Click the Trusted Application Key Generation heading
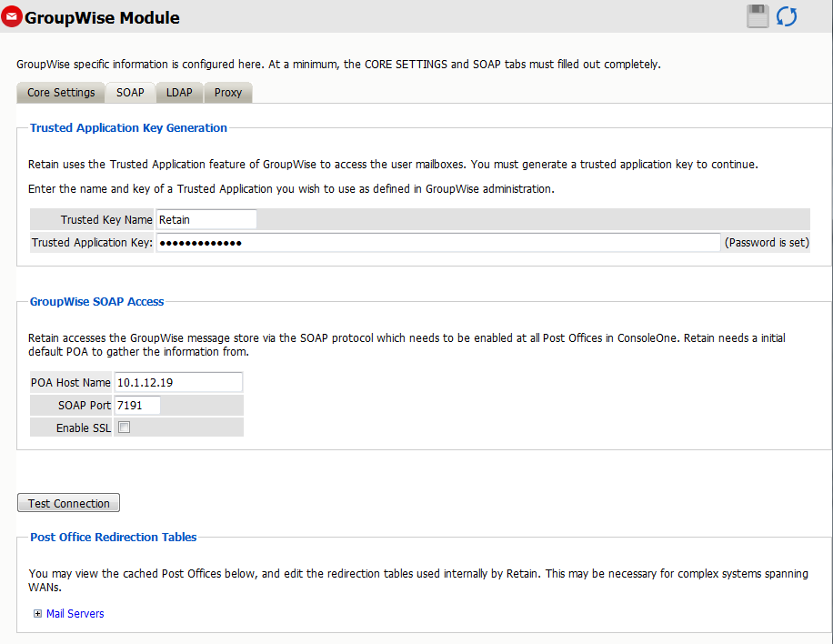The height and width of the screenshot is (644, 833). 128,128
